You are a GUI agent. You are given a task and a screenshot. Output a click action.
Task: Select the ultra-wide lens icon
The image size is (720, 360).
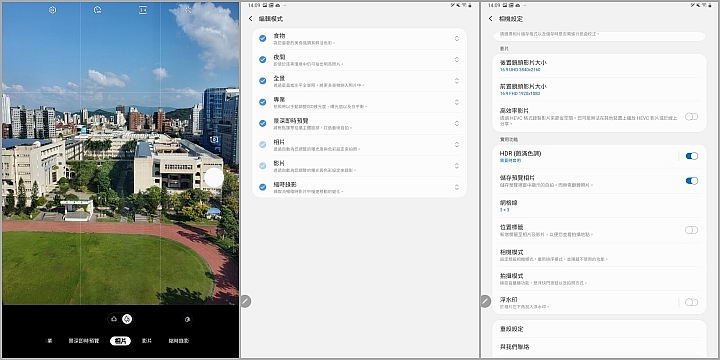point(114,319)
